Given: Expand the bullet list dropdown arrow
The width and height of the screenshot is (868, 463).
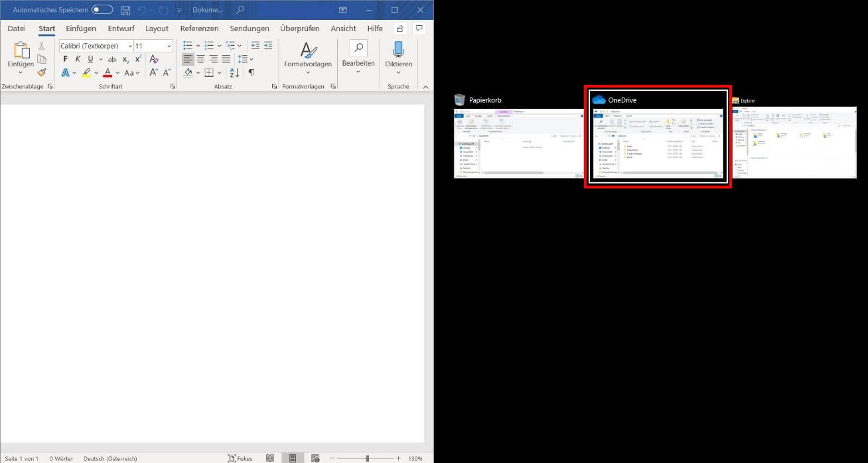Looking at the screenshot, I should click(x=198, y=46).
